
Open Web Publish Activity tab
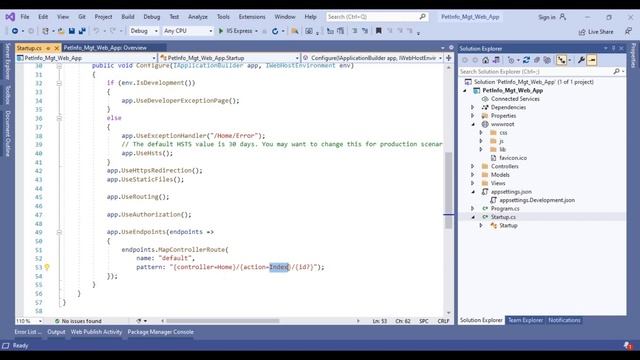tap(96, 332)
